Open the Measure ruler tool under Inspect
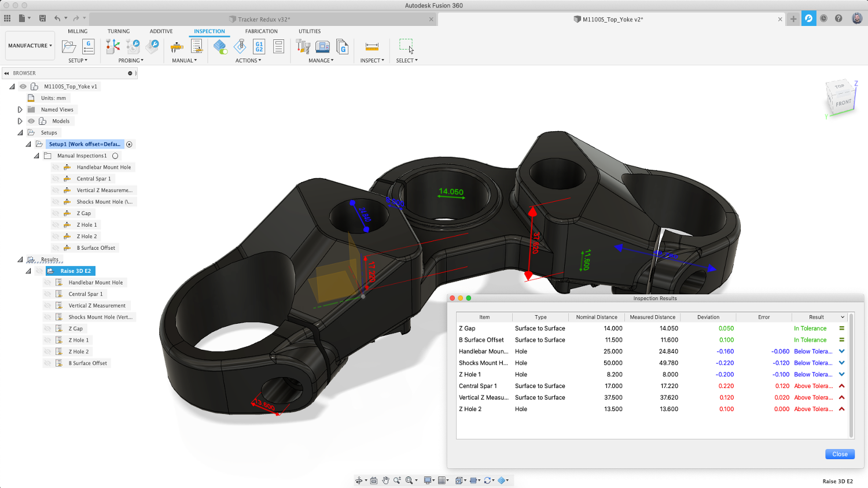Image resolution: width=868 pixels, height=488 pixels. coord(372,47)
